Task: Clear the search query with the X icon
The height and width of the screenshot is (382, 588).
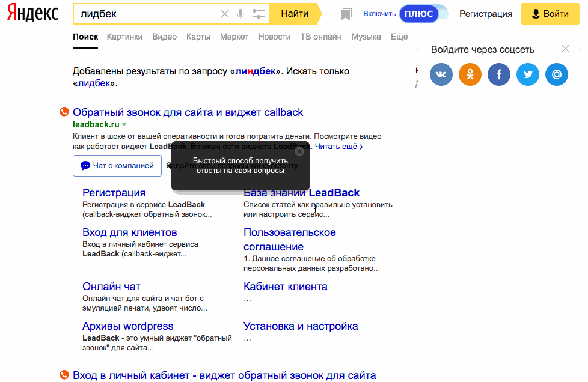Action: point(225,14)
